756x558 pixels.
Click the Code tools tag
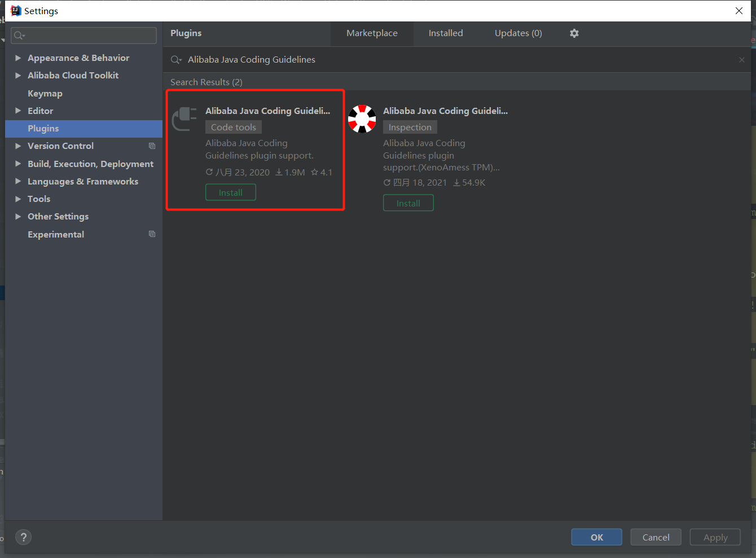coord(234,128)
